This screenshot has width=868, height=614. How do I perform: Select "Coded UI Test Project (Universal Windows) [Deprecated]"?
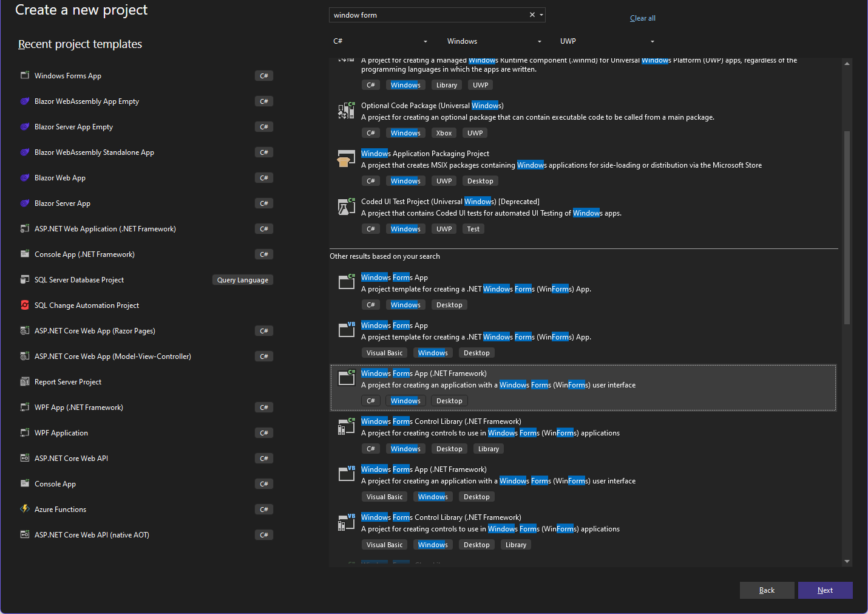coord(450,202)
